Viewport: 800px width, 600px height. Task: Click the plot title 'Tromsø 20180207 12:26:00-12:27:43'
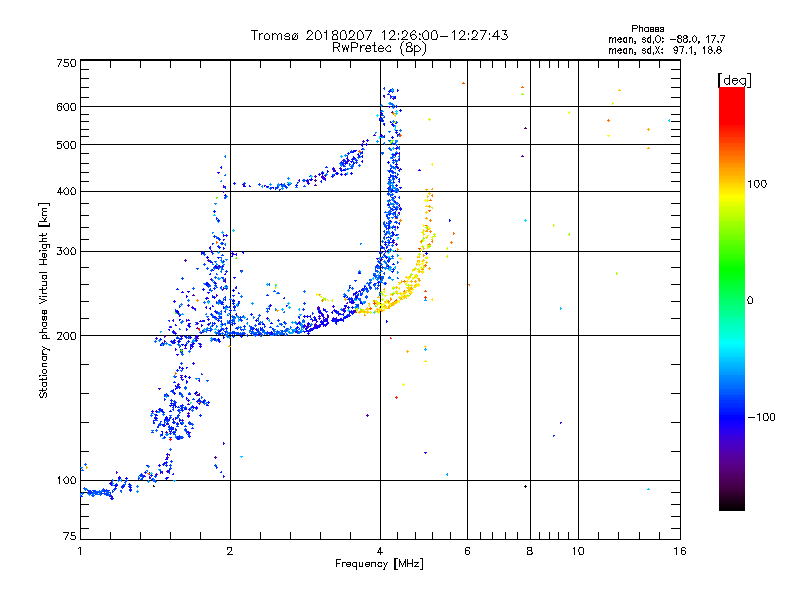(379, 35)
